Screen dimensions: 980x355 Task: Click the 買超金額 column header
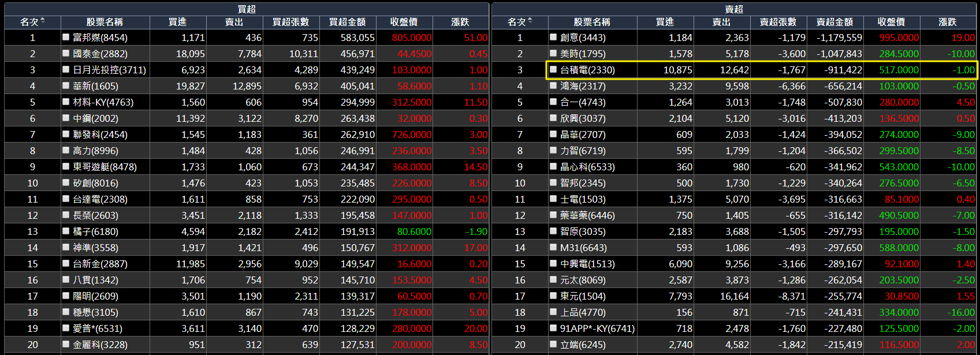(348, 22)
